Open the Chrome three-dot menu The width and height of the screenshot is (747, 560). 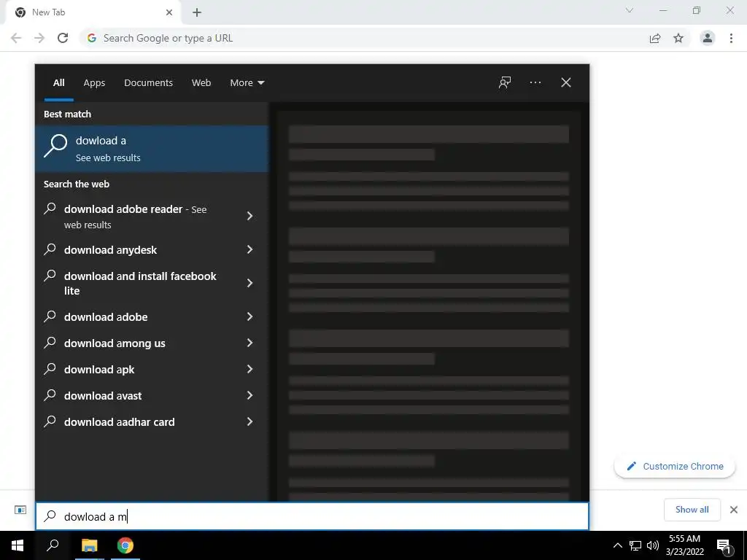[731, 38]
